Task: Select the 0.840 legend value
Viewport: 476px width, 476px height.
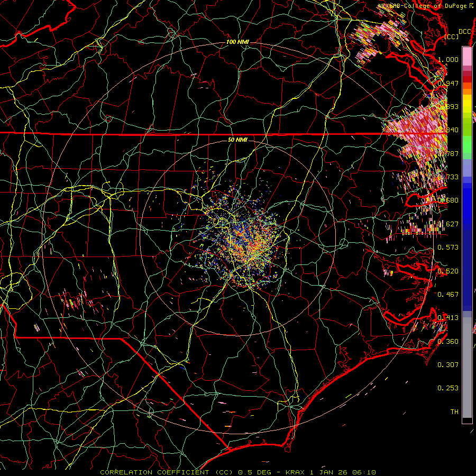Action: 448,130
